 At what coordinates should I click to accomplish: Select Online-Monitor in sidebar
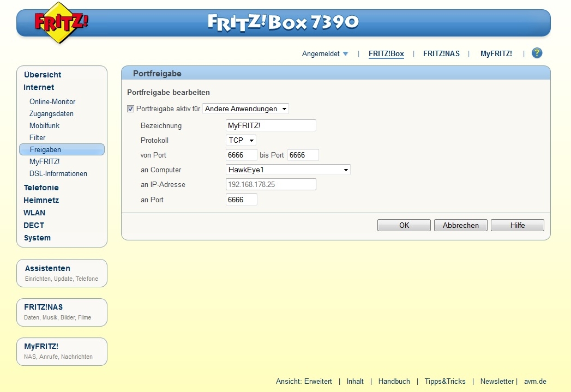point(52,101)
